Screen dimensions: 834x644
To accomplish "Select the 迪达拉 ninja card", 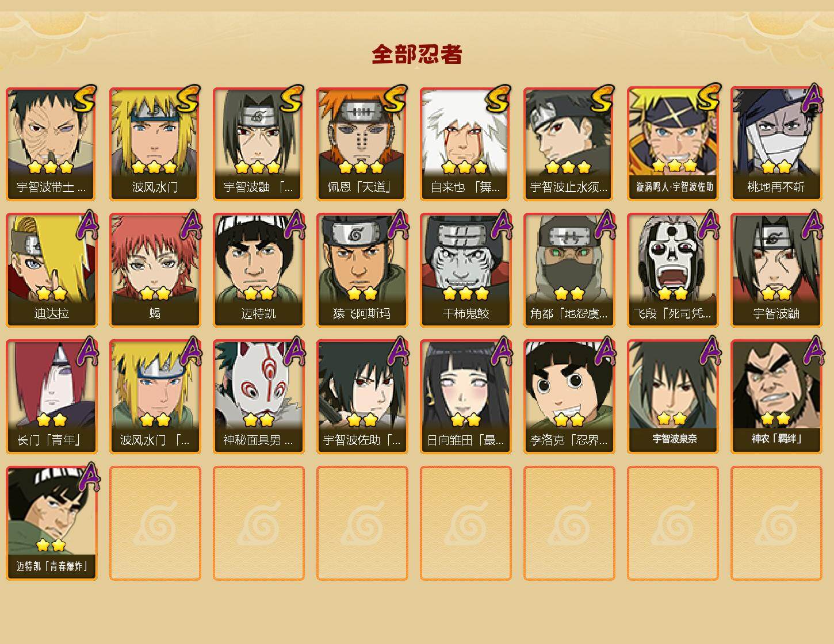I will pos(51,270).
